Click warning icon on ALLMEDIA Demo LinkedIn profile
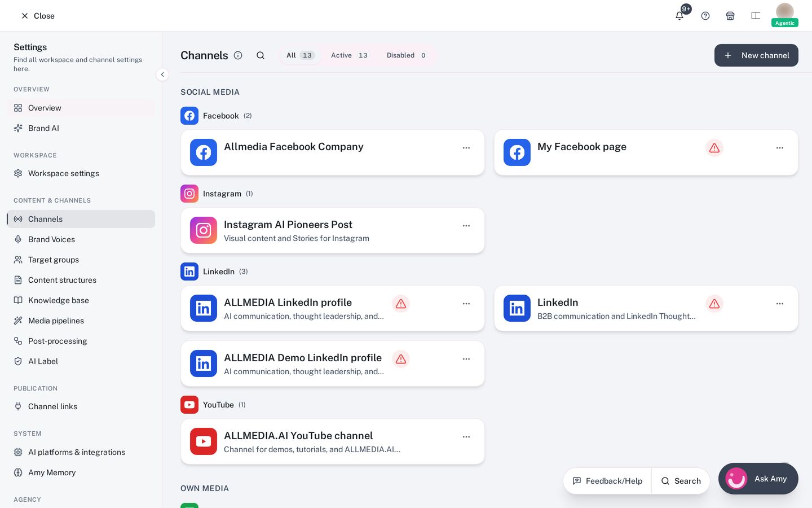 401,359
